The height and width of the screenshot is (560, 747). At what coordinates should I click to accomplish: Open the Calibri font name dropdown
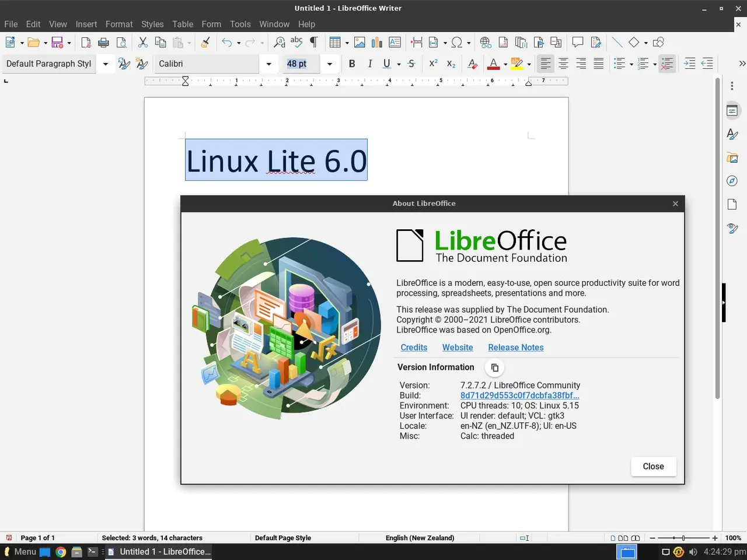click(268, 64)
